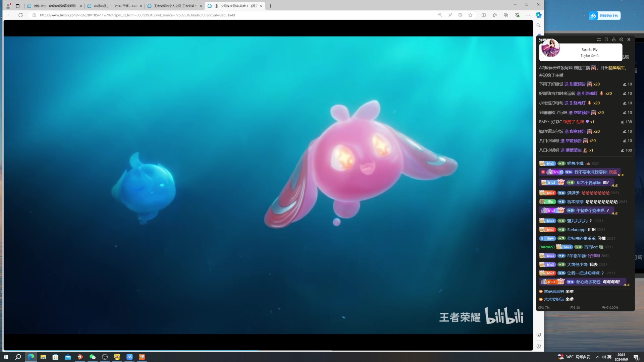Open danmaku panel settings gear icon
The width and height of the screenshot is (644, 362).
(x=621, y=40)
